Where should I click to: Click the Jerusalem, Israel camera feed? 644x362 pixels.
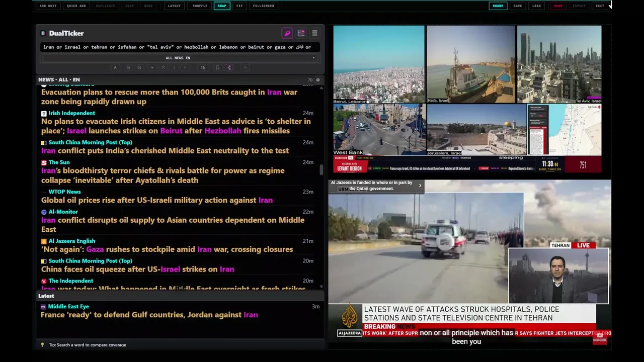[476, 130]
